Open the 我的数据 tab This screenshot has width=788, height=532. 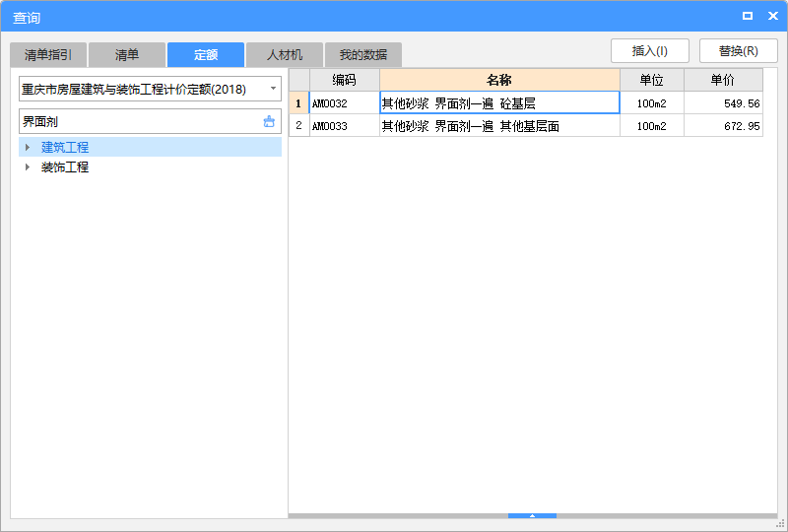click(x=362, y=54)
